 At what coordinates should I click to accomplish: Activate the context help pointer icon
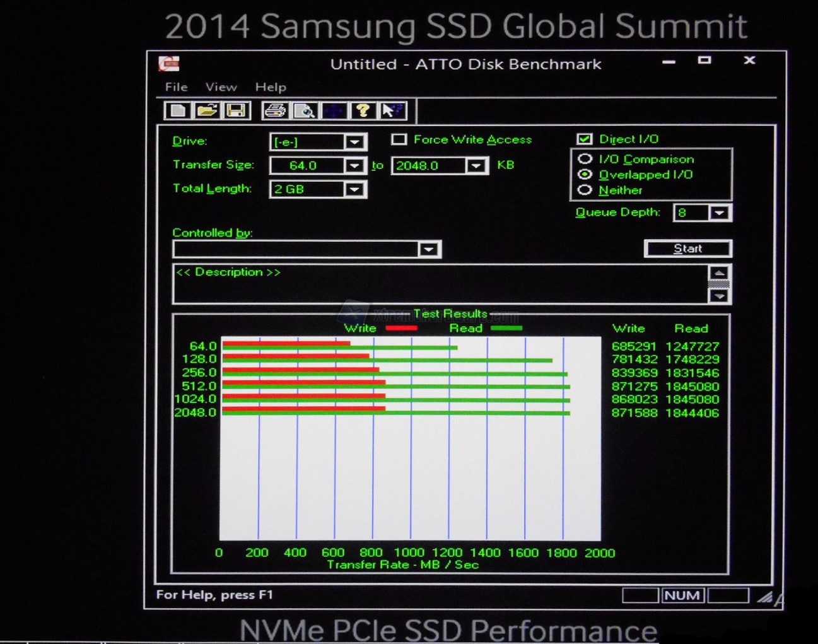pos(392,111)
